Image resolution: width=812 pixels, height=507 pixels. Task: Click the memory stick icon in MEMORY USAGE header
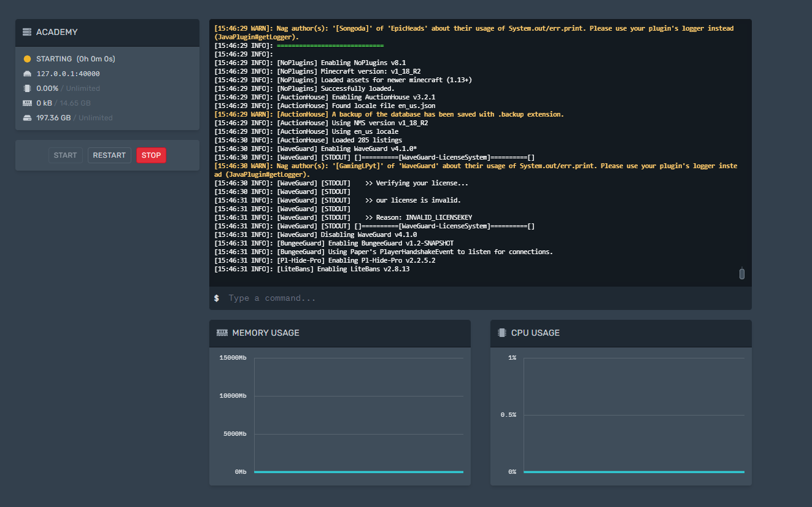click(x=222, y=333)
